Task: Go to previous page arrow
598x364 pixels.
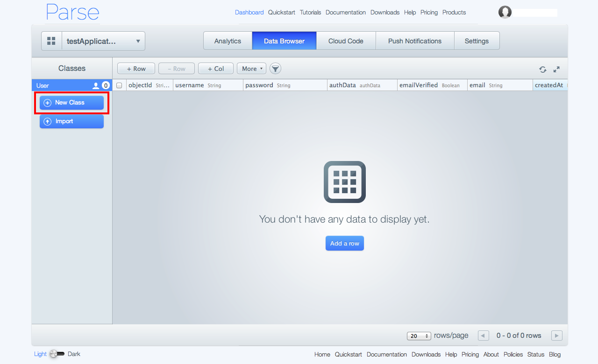Action: click(484, 336)
